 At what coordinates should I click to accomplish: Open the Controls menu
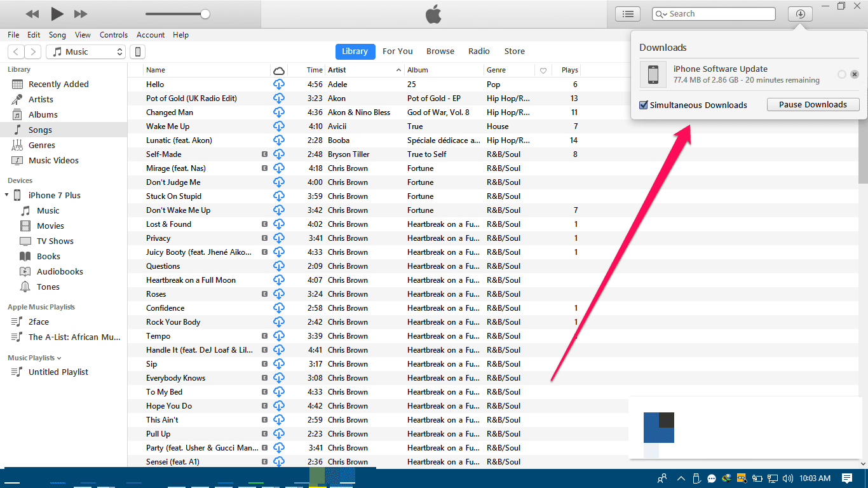tap(114, 35)
